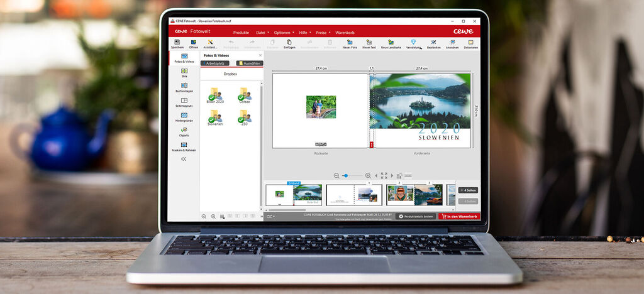Launch the Assistent wizard tool
The image size is (644, 294).
pyautogui.click(x=210, y=44)
